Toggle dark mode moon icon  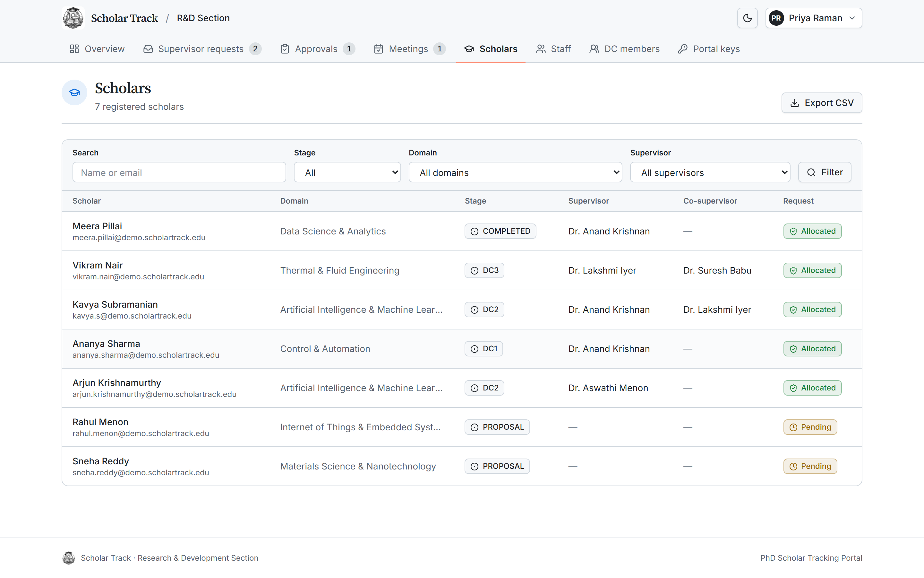(x=747, y=18)
